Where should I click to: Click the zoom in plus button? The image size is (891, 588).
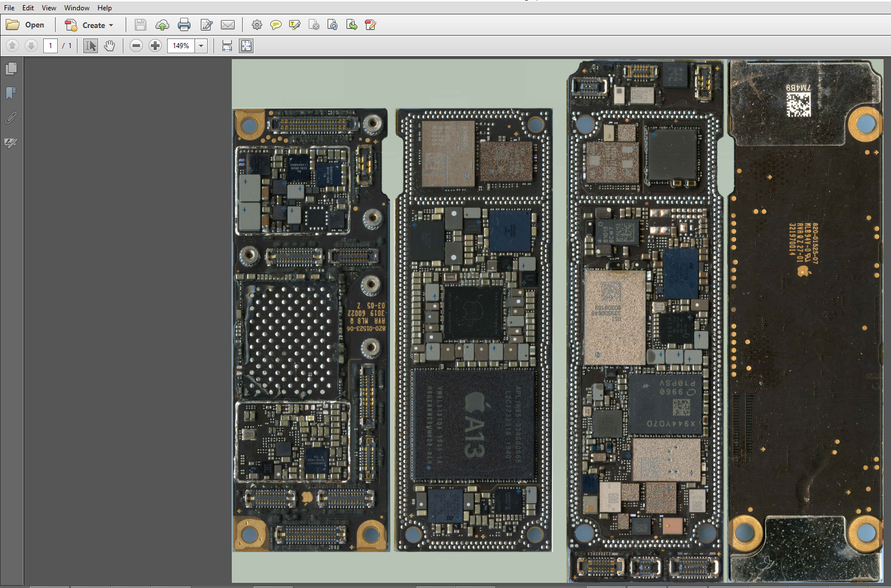coord(155,46)
